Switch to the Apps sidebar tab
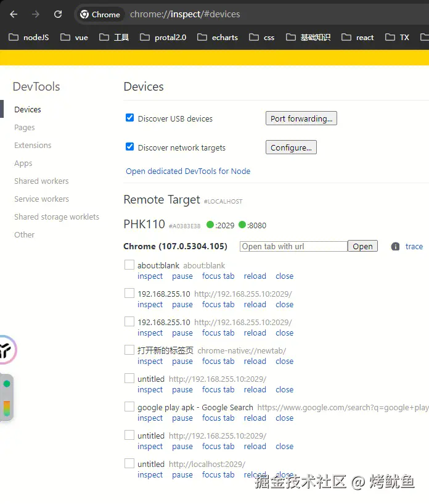 23,163
